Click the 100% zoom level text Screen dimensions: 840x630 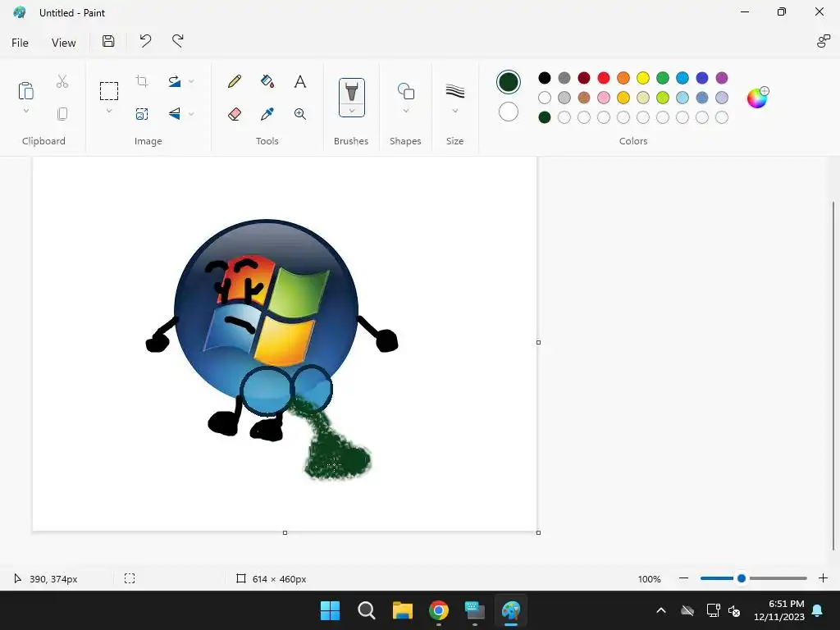click(650, 579)
